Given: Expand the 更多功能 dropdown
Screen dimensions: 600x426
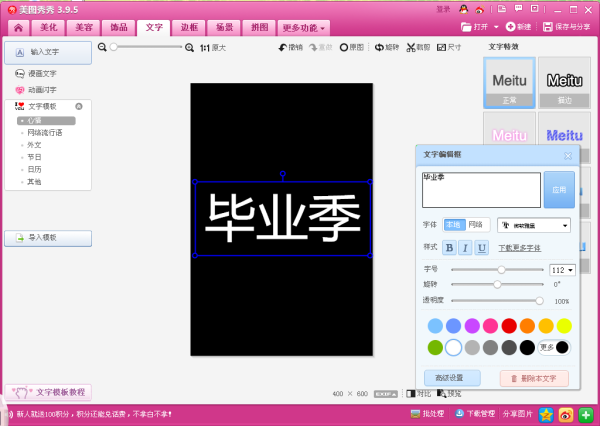Looking at the screenshot, I should [x=303, y=28].
